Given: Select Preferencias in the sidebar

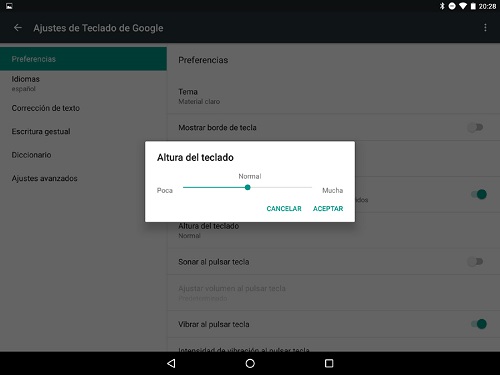Looking at the screenshot, I should coord(83,59).
